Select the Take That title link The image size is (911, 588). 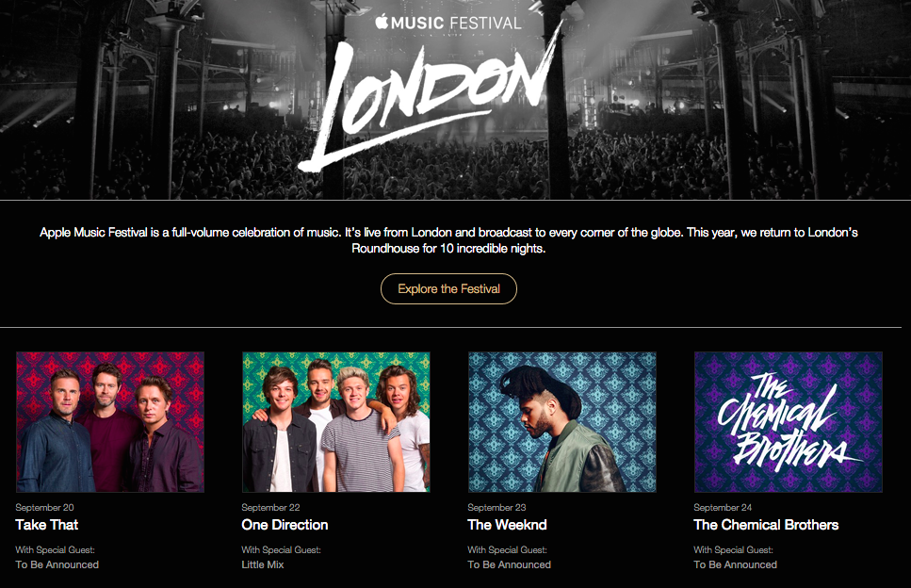47,525
